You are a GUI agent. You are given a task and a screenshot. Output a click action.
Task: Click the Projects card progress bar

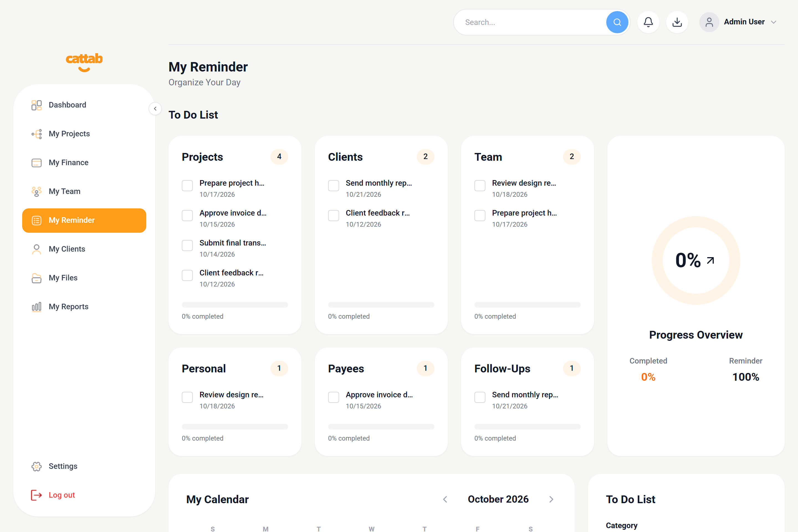point(235,305)
